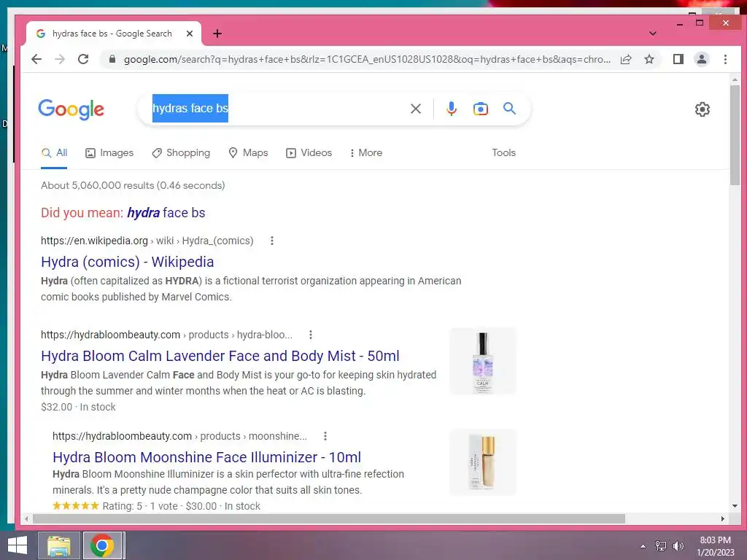
Task: Open the volume tray icon
Action: (x=678, y=546)
